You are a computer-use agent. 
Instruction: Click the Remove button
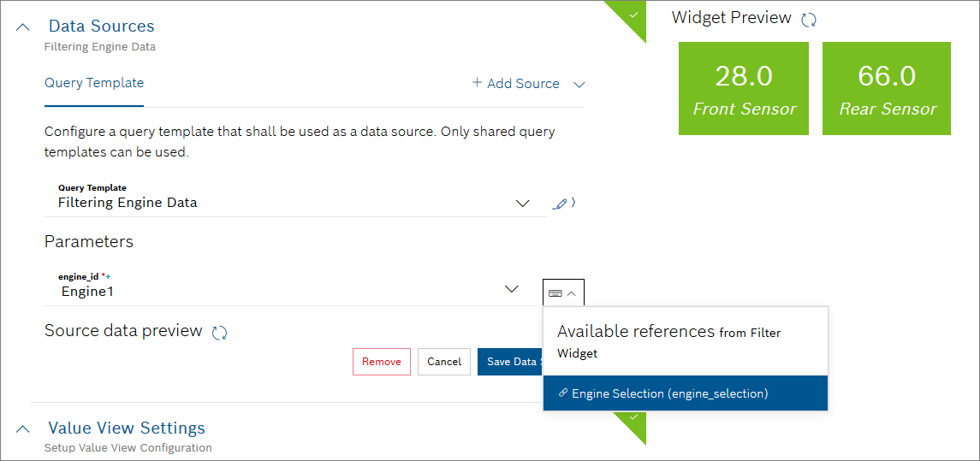click(x=382, y=362)
